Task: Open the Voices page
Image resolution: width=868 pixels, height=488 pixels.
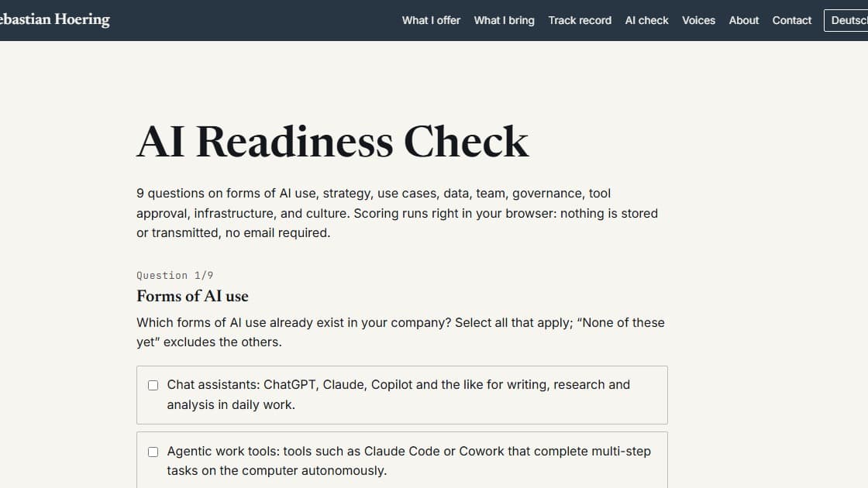Action: pyautogui.click(x=698, y=20)
